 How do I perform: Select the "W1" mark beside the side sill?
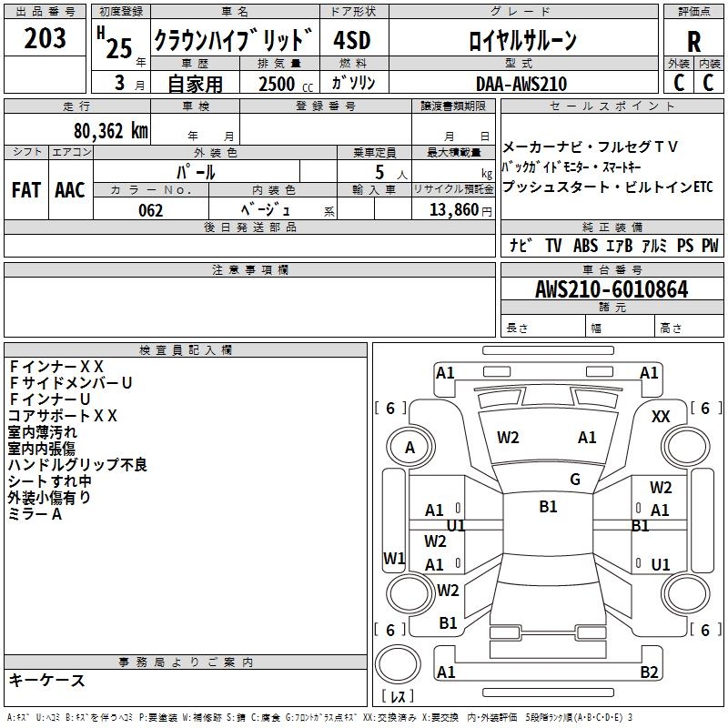pyautogui.click(x=394, y=558)
